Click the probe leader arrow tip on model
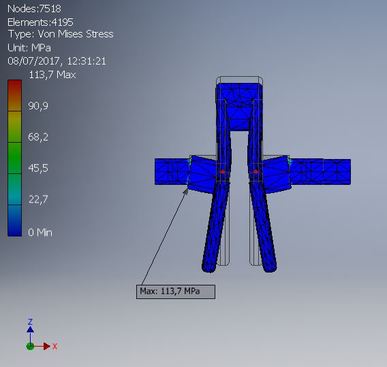 187,189
